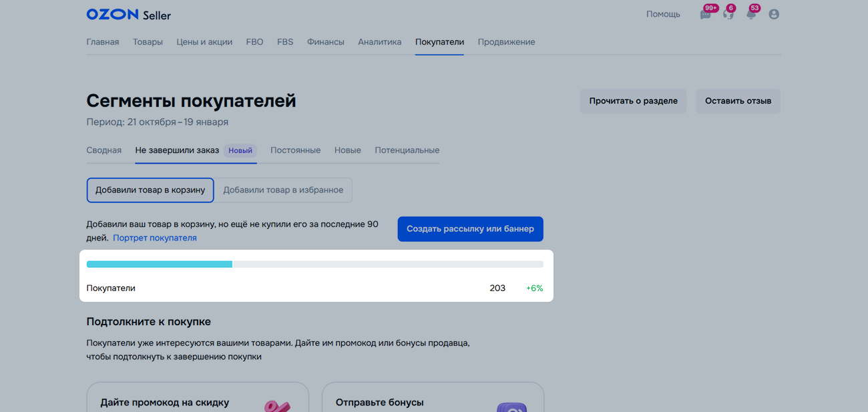
Task: Click the Ozon Seller logo
Action: click(x=128, y=15)
